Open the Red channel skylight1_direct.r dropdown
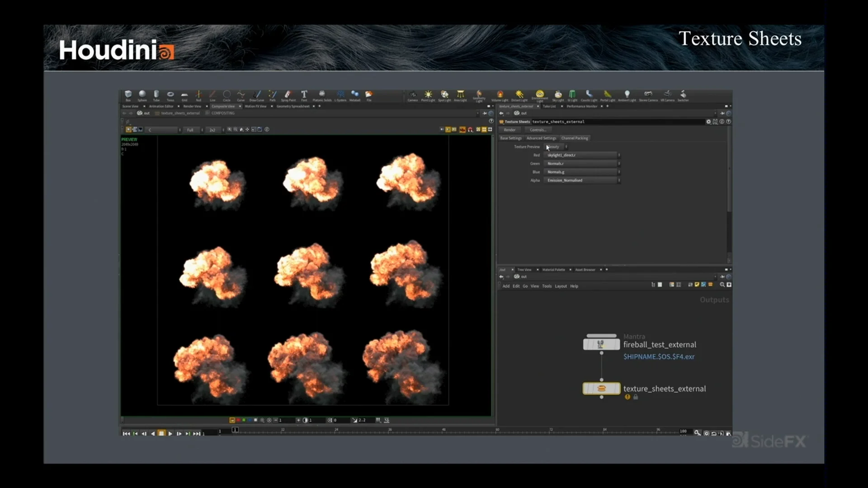Screen dimensions: 868x488 [582, 155]
